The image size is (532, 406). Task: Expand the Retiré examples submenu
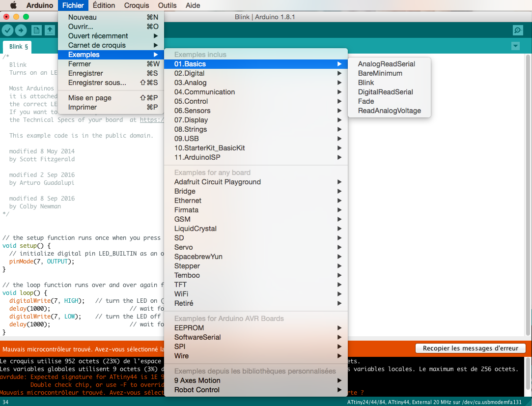click(256, 303)
